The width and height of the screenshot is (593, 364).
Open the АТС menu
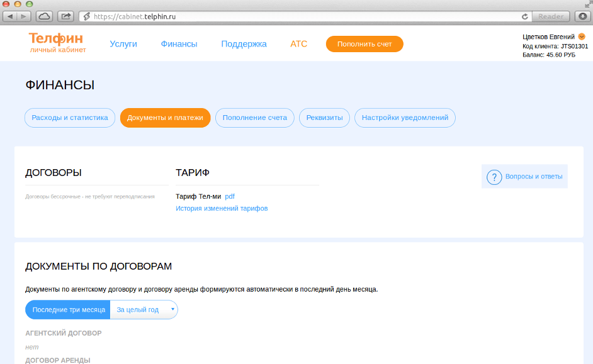click(298, 44)
